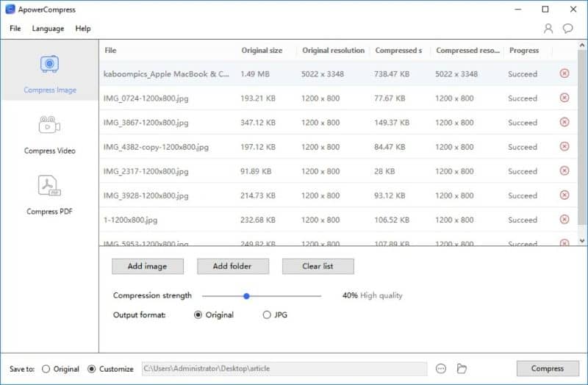This screenshot has height=385, width=588.
Task: Click the save path input field
Action: click(284, 369)
